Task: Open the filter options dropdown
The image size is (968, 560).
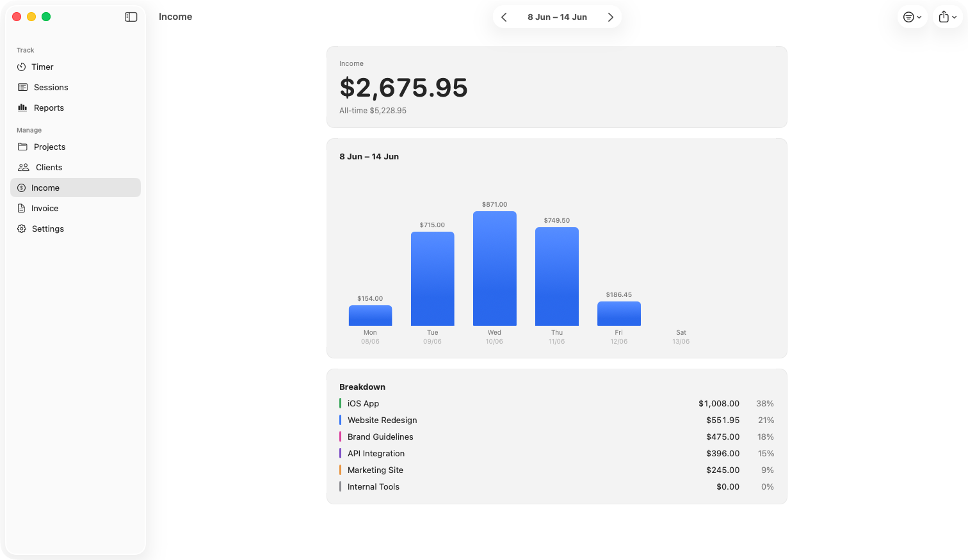Action: pyautogui.click(x=912, y=17)
